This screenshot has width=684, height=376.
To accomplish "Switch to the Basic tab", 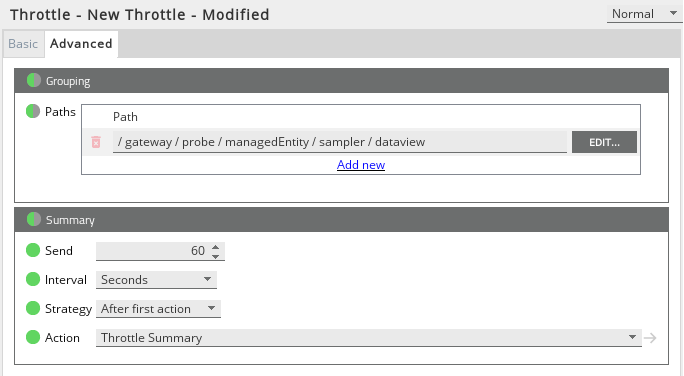I will pyautogui.click(x=23, y=44).
